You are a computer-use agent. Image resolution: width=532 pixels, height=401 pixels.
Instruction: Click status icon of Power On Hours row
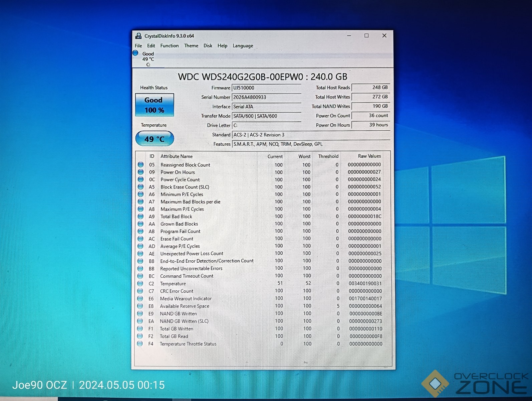[x=141, y=172]
